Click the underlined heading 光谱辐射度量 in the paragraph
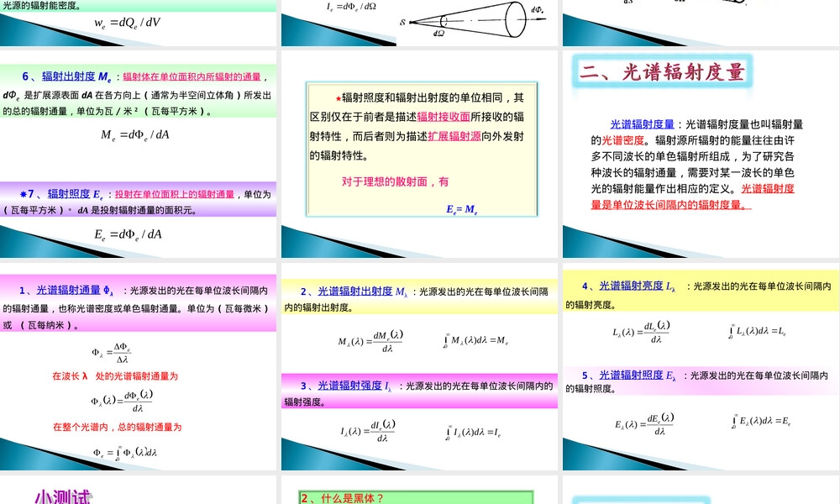 (x=643, y=124)
